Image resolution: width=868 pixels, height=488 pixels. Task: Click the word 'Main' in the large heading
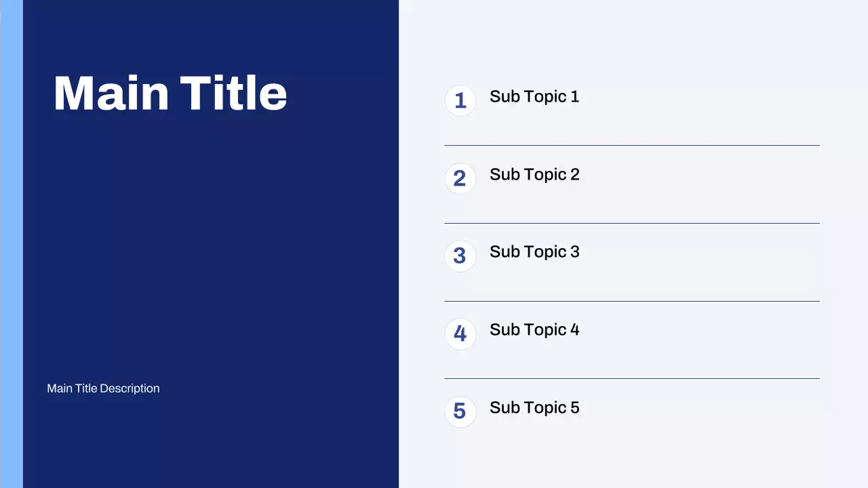[x=111, y=94]
